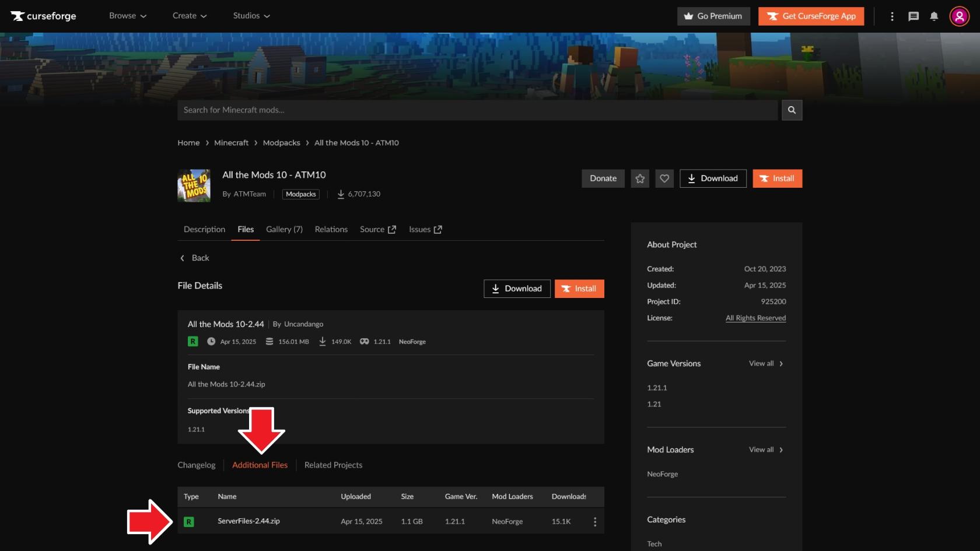
Task: Go to Minecraft breadcrumb
Action: coord(231,143)
